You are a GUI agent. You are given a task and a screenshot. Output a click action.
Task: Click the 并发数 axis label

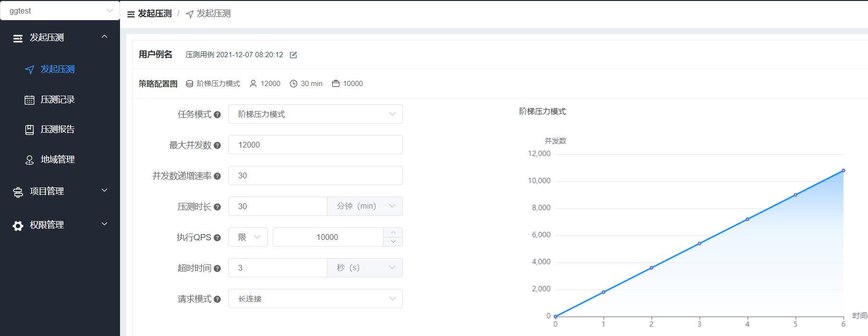tap(555, 141)
